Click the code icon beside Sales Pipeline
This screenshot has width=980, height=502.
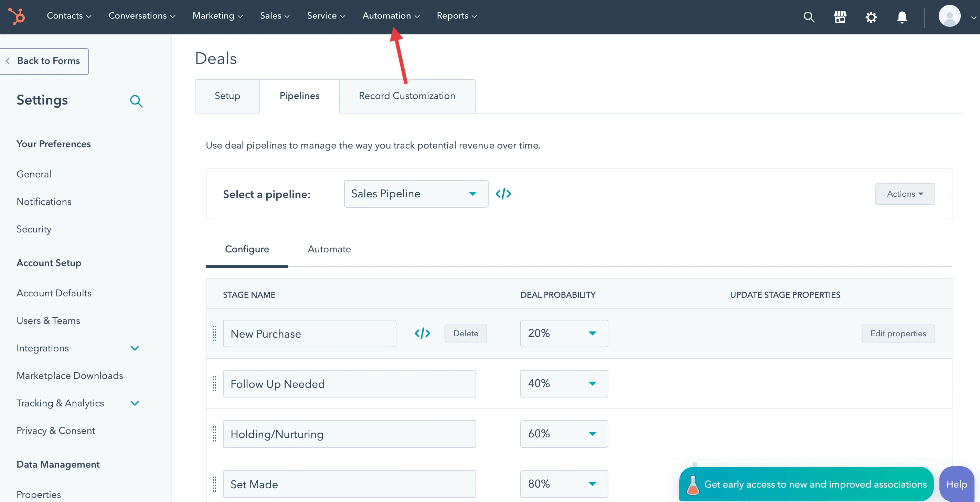pos(503,194)
